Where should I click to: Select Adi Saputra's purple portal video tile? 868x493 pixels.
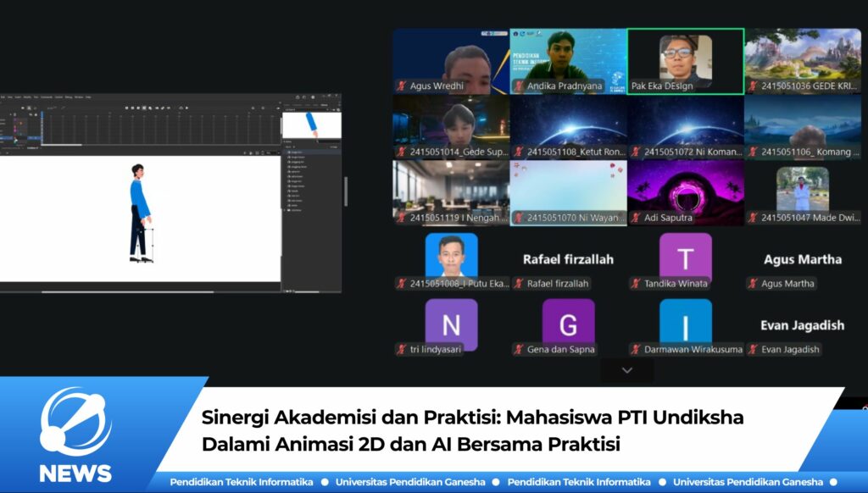[x=685, y=188]
